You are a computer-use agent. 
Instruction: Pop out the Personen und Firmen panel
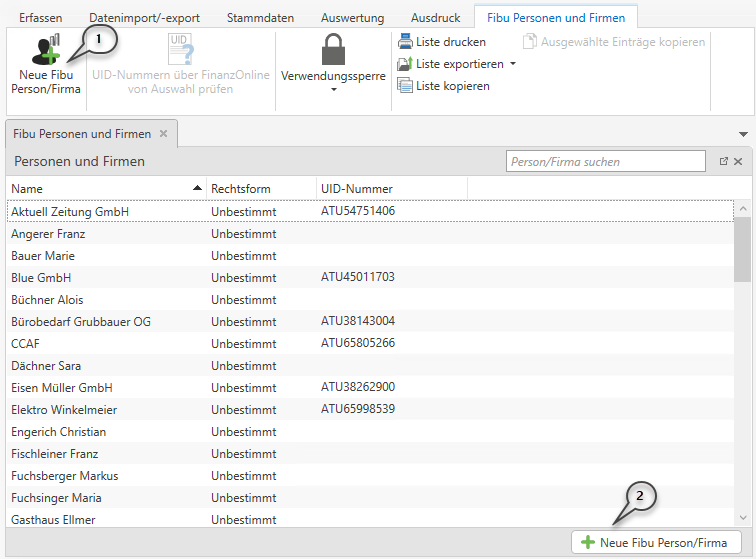pyautogui.click(x=724, y=161)
